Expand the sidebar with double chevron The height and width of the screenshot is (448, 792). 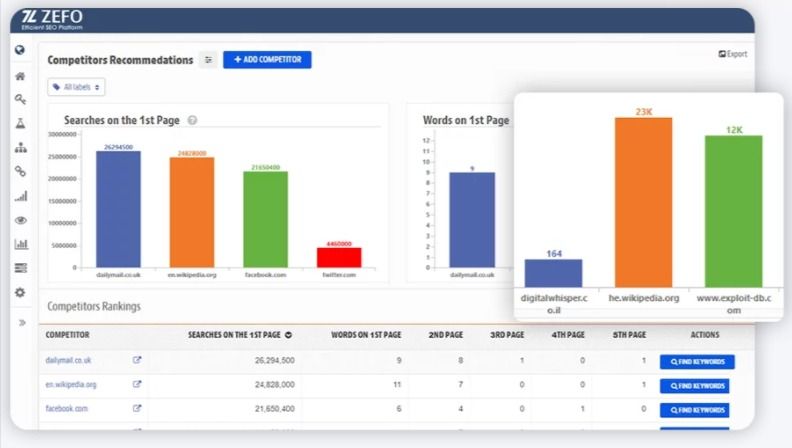point(22,323)
